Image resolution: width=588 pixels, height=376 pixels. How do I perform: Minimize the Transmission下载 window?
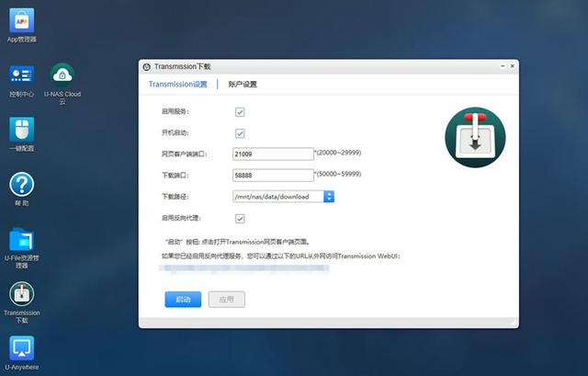click(x=503, y=66)
